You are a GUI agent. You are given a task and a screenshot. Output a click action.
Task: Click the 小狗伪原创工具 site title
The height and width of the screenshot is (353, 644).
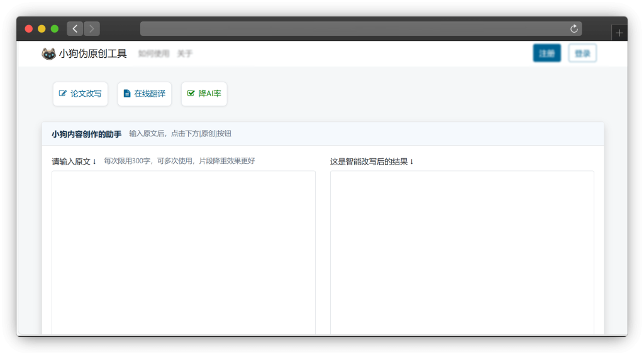tap(92, 54)
